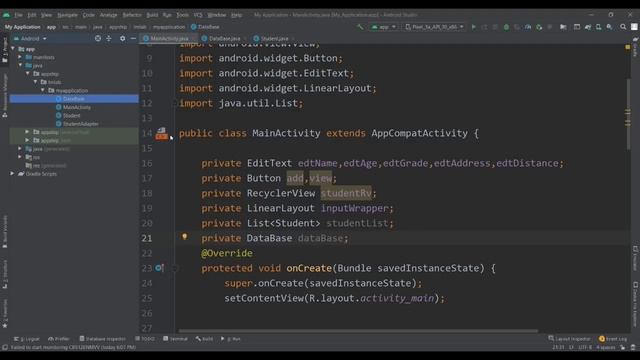Viewport: 640px width, 360px height.
Task: Select Student class in project tree
Action: click(x=71, y=116)
